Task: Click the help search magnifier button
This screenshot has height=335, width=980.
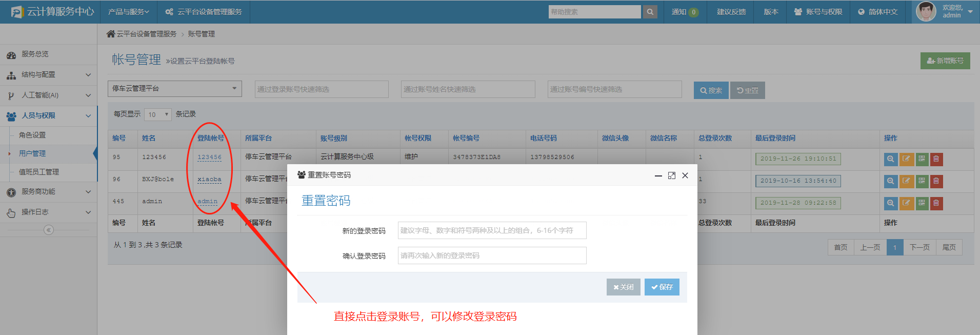Action: point(650,12)
